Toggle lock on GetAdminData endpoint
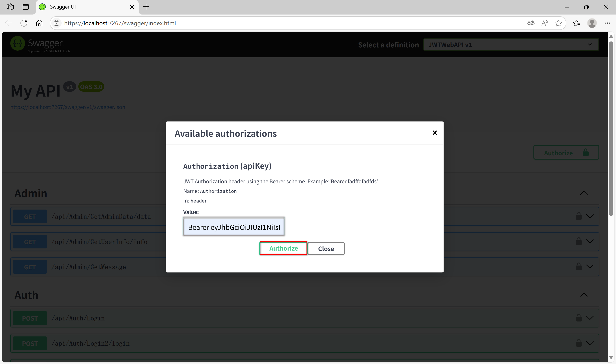 tap(578, 216)
